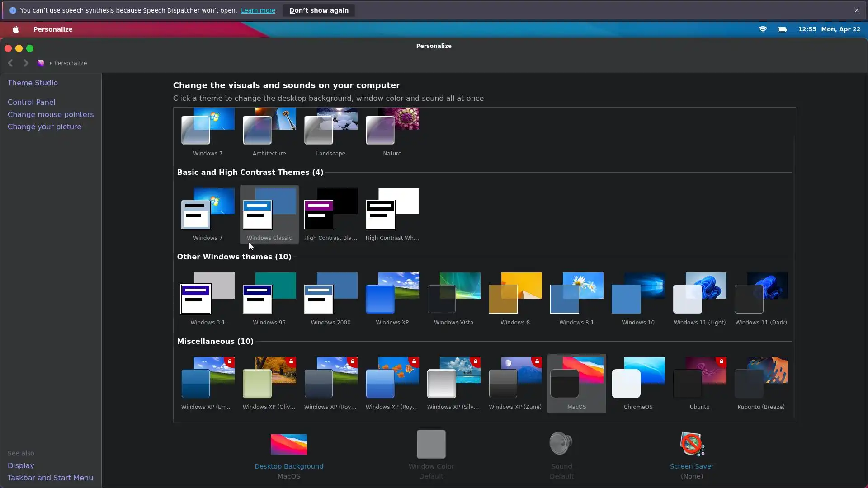
Task: Open the Change mouse pointers link
Action: (51, 115)
